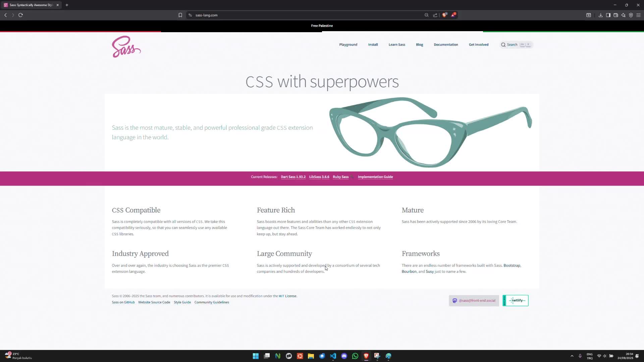Open Visual Studio Code from the taskbar
The width and height of the screenshot is (644, 362).
[333, 356]
